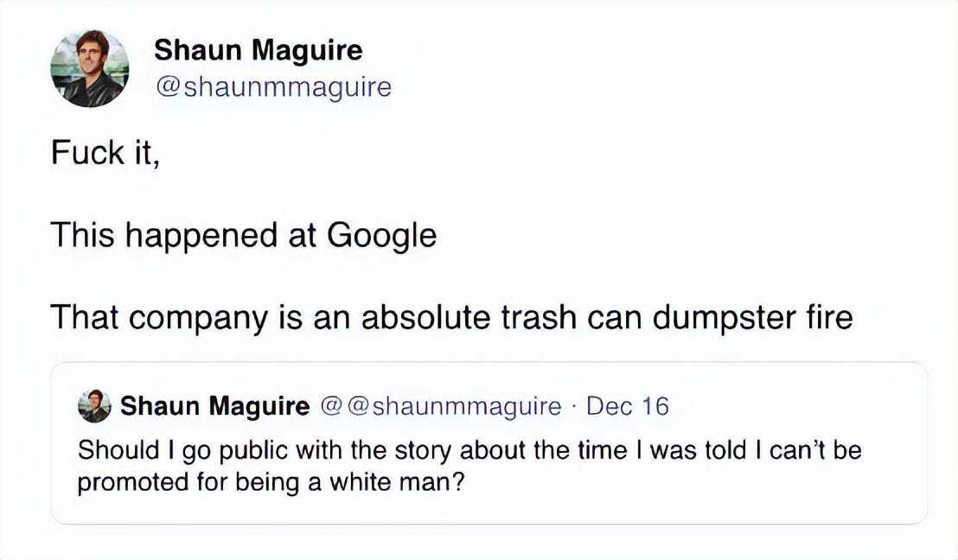Click the "This happened at Google" line
Viewport: 958px width, 560px height.
[243, 235]
